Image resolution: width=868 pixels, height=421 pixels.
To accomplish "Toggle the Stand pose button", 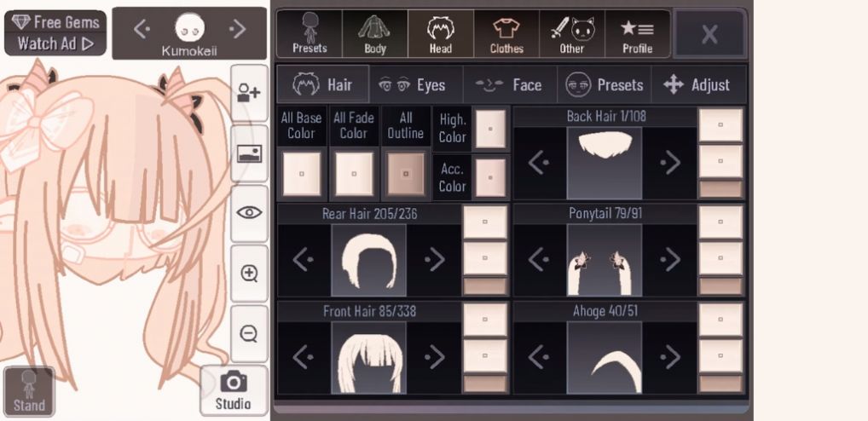I will pyautogui.click(x=28, y=392).
